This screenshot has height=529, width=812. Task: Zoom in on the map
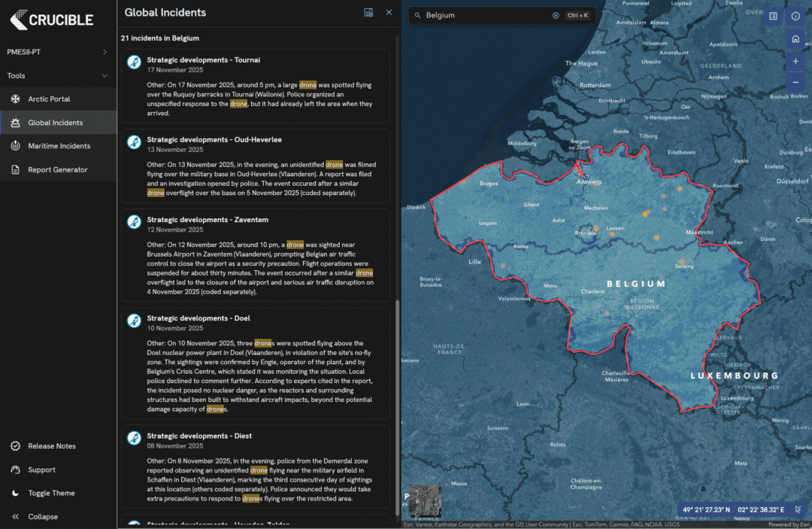pyautogui.click(x=795, y=61)
